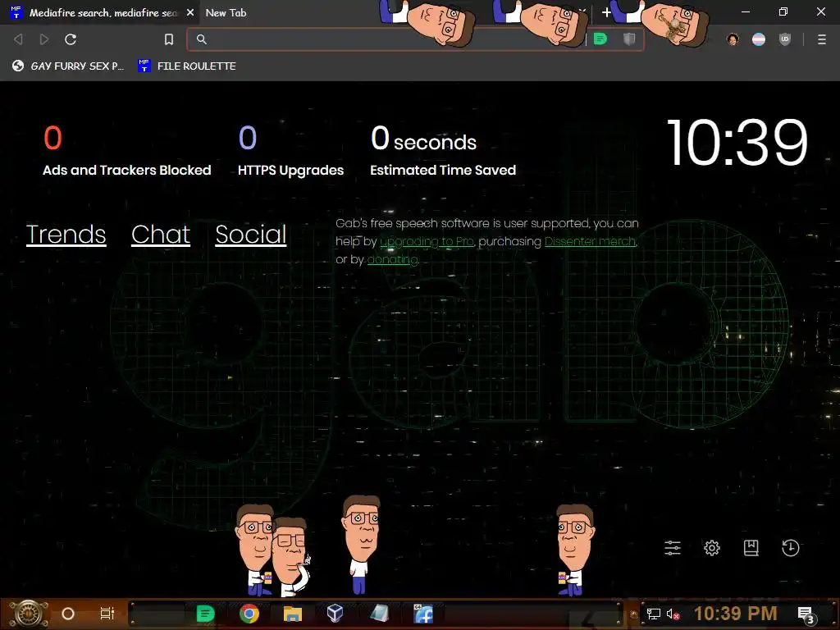Open the green Dissenter comment icon in address bar

(x=600, y=39)
